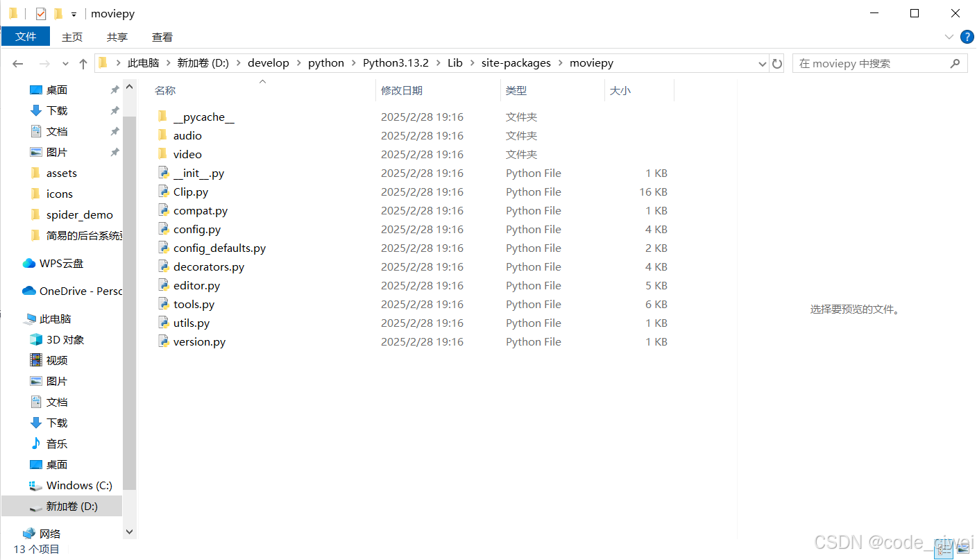The height and width of the screenshot is (560, 977).
Task: Click the __init__.py file icon
Action: (x=163, y=173)
